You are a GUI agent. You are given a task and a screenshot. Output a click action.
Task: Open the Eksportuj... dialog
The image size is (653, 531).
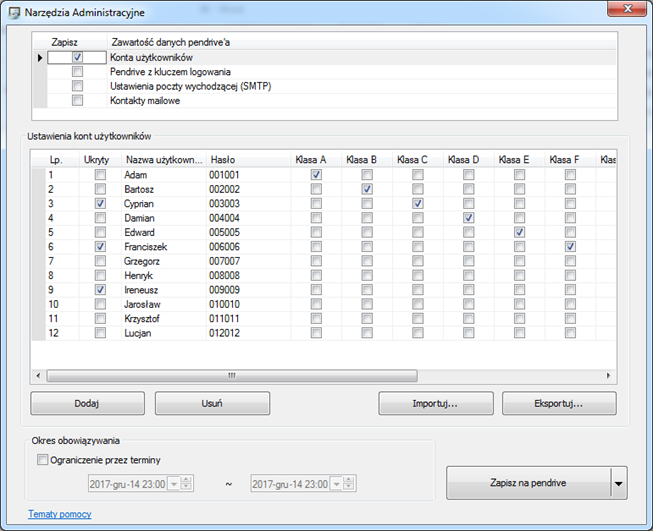(559, 403)
